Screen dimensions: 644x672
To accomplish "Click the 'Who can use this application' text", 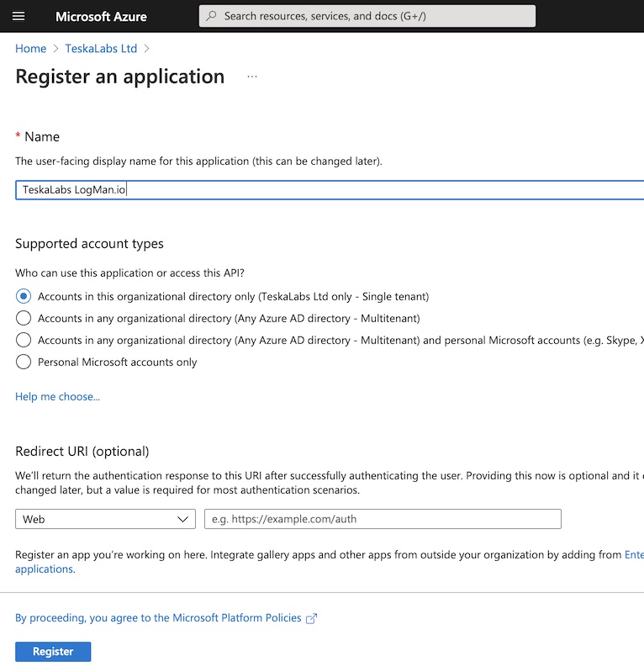I will tap(129, 273).
